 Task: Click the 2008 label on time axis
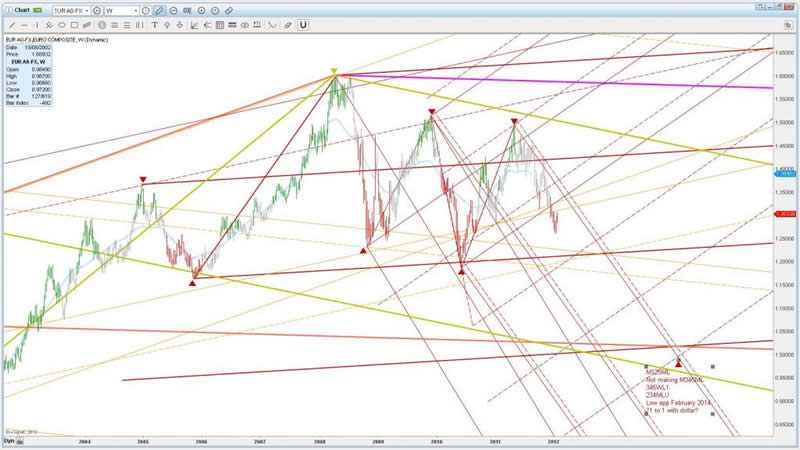click(320, 441)
